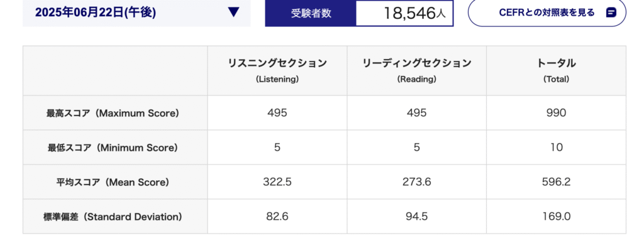This screenshot has width=644, height=243.
Task: Click the triangle arrow of date selector
Action: [x=234, y=13]
